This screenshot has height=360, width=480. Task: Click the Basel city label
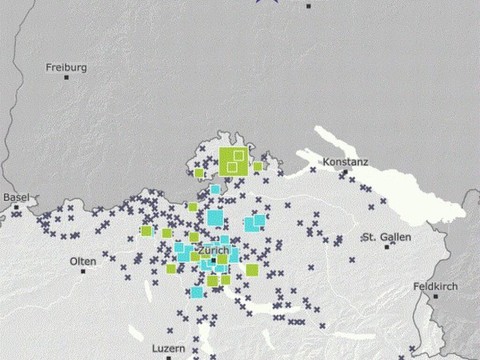(x=16, y=197)
